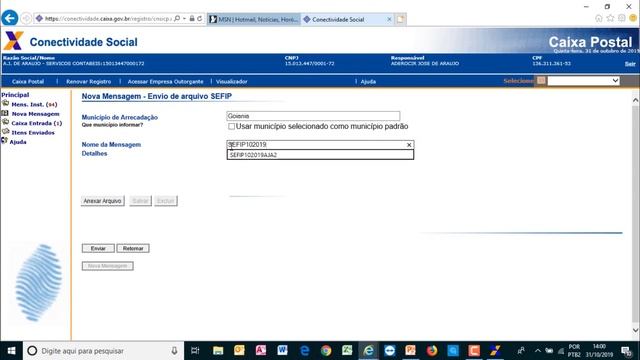This screenshot has width=640, height=360.
Task: Open Microsoft Edge from the taskbar
Action: (304, 351)
